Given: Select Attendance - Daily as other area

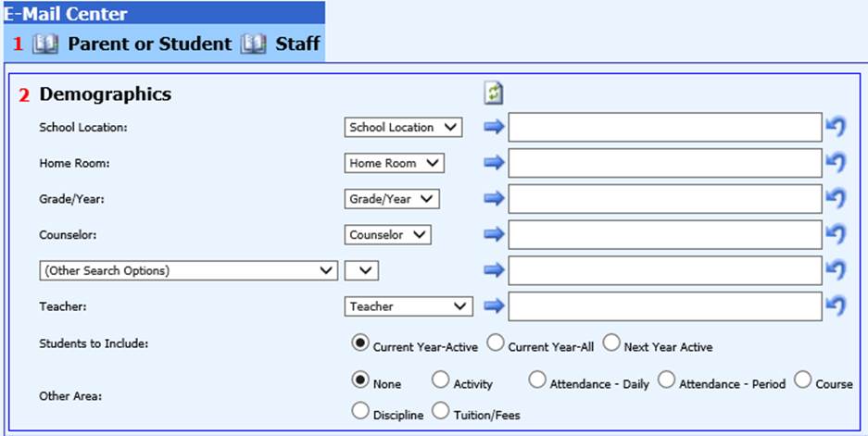Looking at the screenshot, I should coord(537,380).
